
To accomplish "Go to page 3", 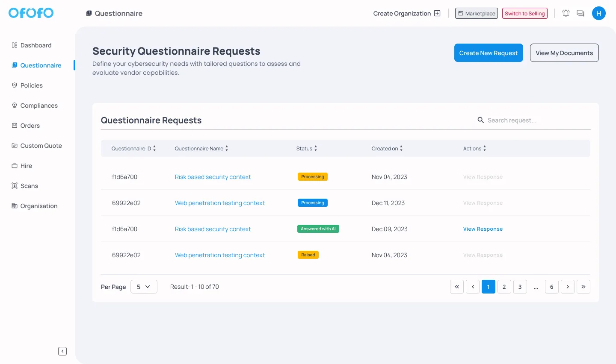I will (x=520, y=287).
